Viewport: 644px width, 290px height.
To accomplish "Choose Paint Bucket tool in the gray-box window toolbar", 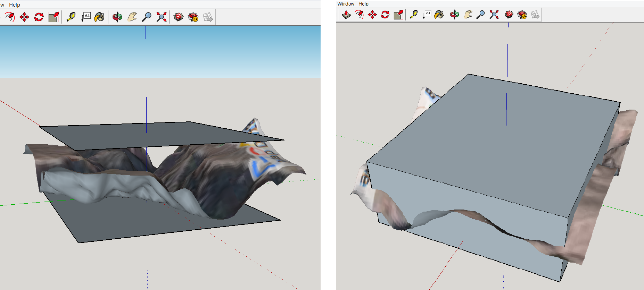I will (439, 15).
